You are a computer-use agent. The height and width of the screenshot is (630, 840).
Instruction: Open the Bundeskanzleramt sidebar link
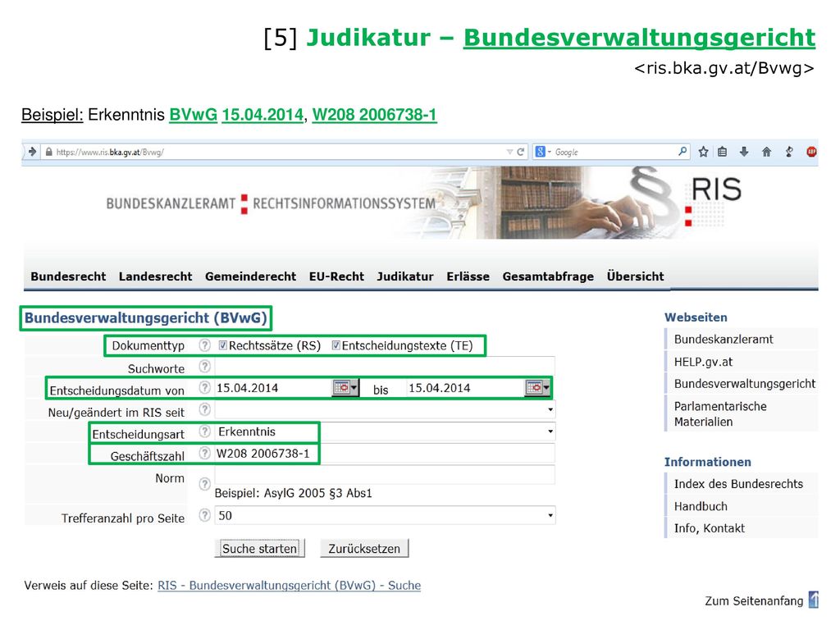(x=724, y=339)
